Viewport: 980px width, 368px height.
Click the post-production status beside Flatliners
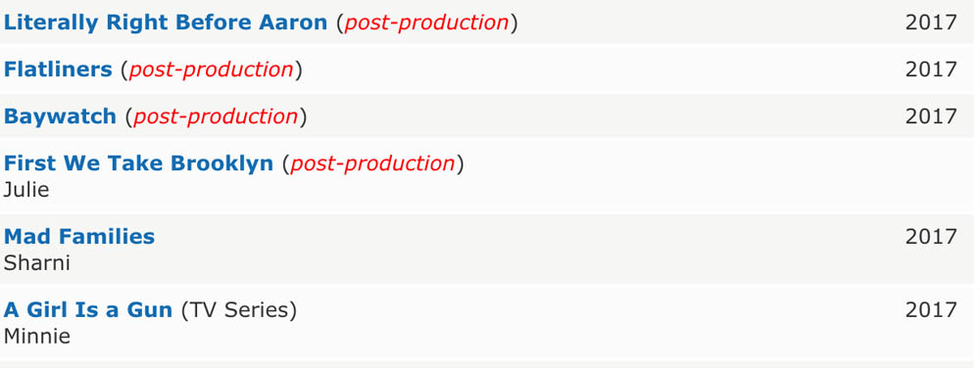(x=212, y=69)
